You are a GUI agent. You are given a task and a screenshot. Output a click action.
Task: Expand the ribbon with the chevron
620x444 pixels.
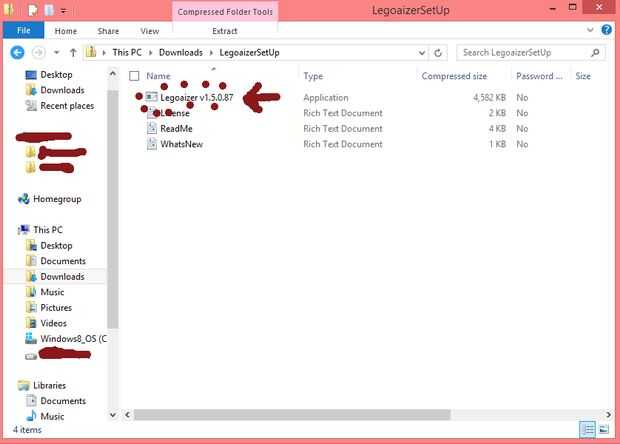pos(590,30)
